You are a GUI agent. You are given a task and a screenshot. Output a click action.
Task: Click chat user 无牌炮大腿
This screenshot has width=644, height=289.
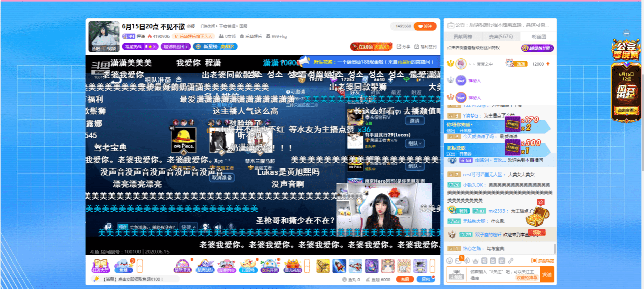474,221
